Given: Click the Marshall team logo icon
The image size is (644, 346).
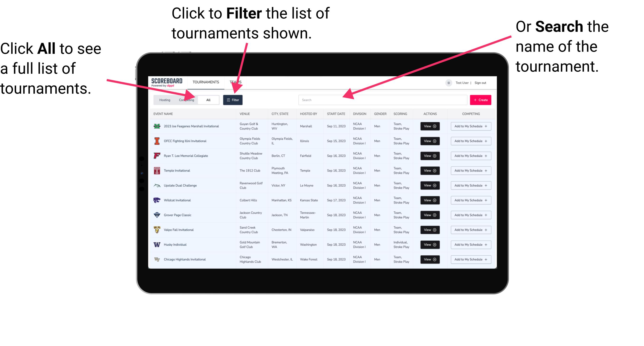Looking at the screenshot, I should 156,126.
